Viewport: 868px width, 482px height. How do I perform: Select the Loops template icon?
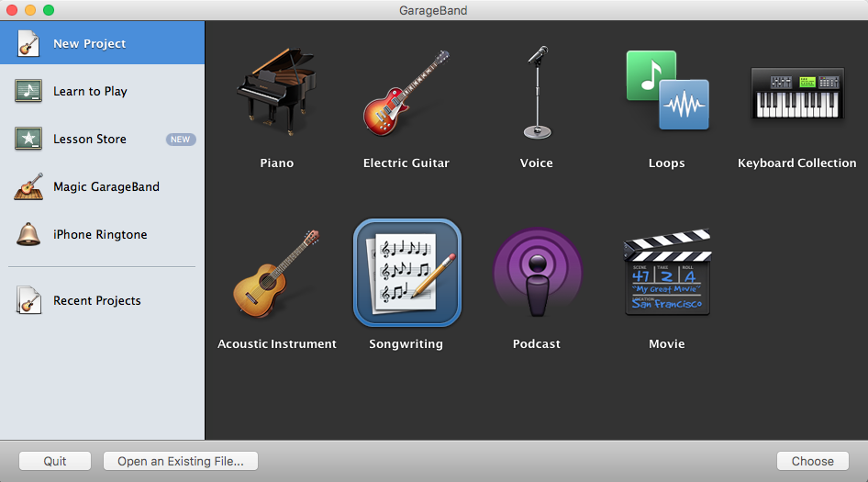667,90
